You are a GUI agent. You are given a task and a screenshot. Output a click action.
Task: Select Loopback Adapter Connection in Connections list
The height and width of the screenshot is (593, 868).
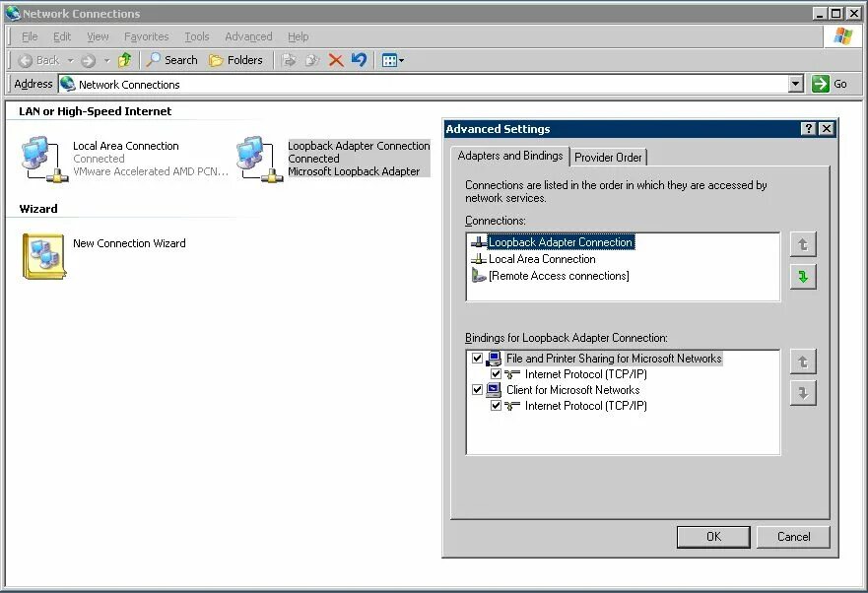[561, 242]
